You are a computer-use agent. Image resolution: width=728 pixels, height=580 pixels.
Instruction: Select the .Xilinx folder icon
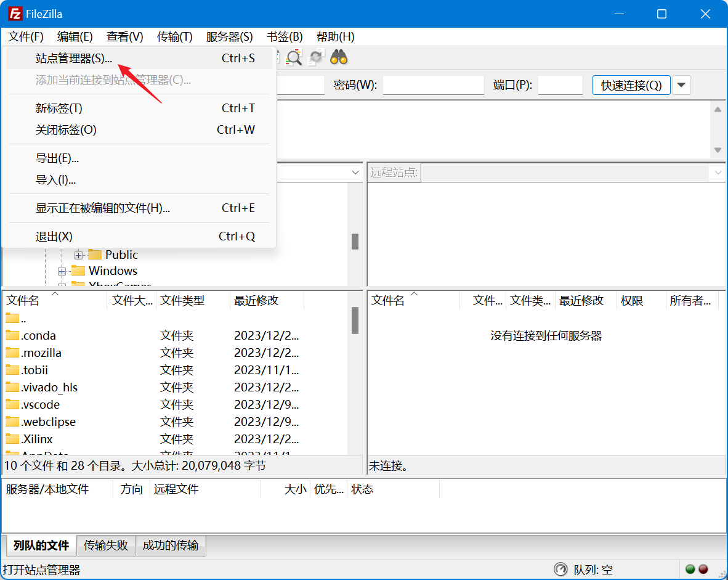(x=12, y=438)
